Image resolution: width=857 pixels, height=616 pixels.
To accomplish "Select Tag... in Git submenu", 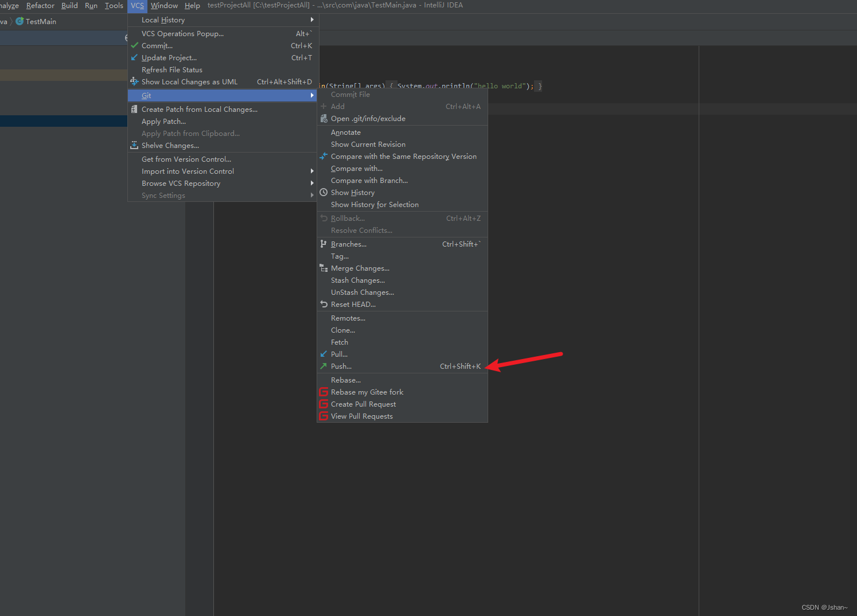I will click(x=402, y=256).
